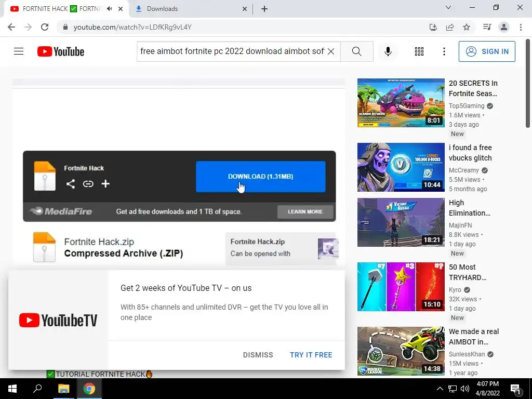Reload the current page
532x399 pixels.
click(x=45, y=27)
